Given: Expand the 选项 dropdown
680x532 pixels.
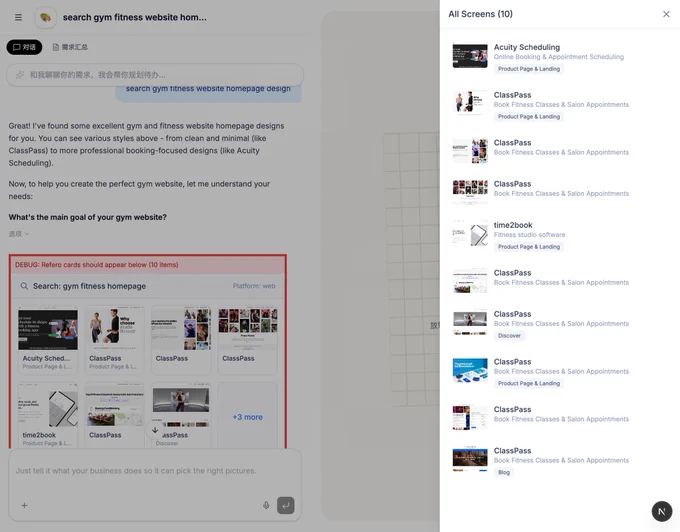Looking at the screenshot, I should (x=19, y=234).
